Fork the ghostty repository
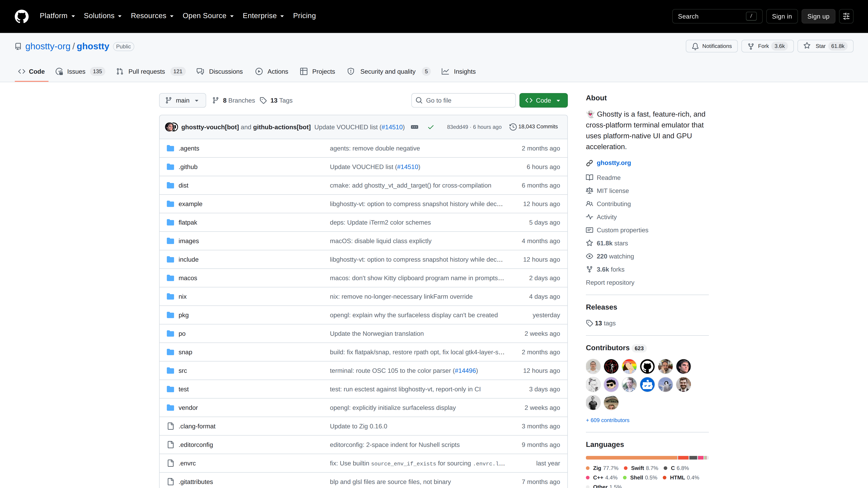868x488 pixels. tap(767, 46)
